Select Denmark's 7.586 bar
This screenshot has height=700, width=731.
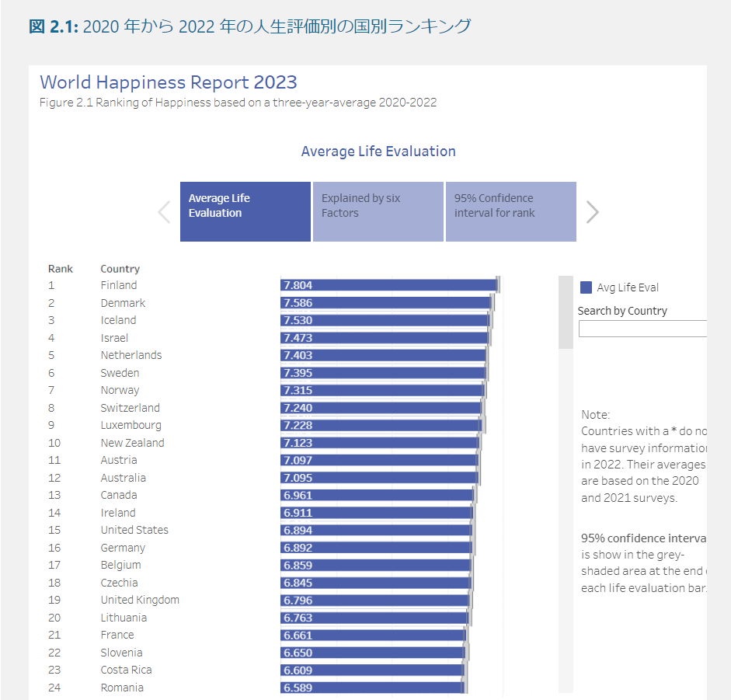point(386,303)
